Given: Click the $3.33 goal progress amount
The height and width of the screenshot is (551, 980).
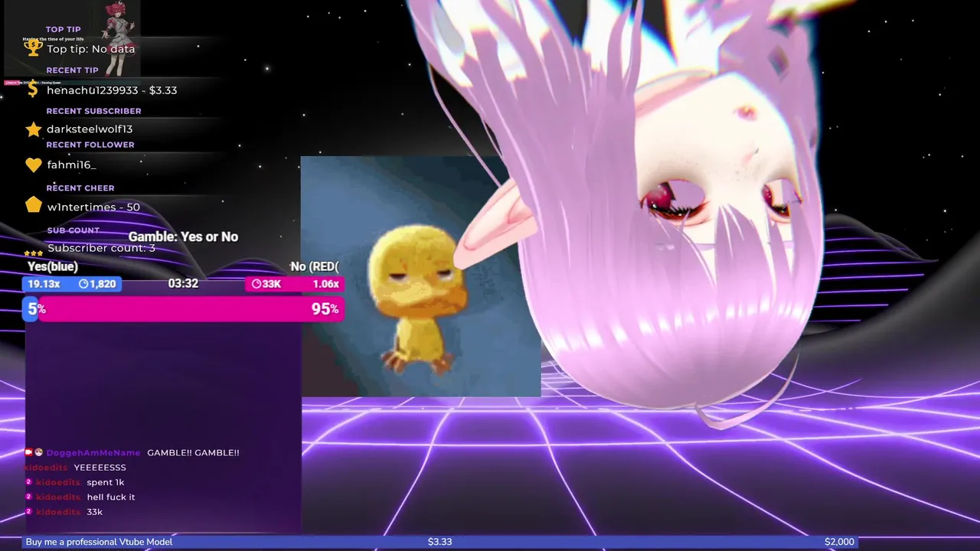Looking at the screenshot, I should point(439,542).
